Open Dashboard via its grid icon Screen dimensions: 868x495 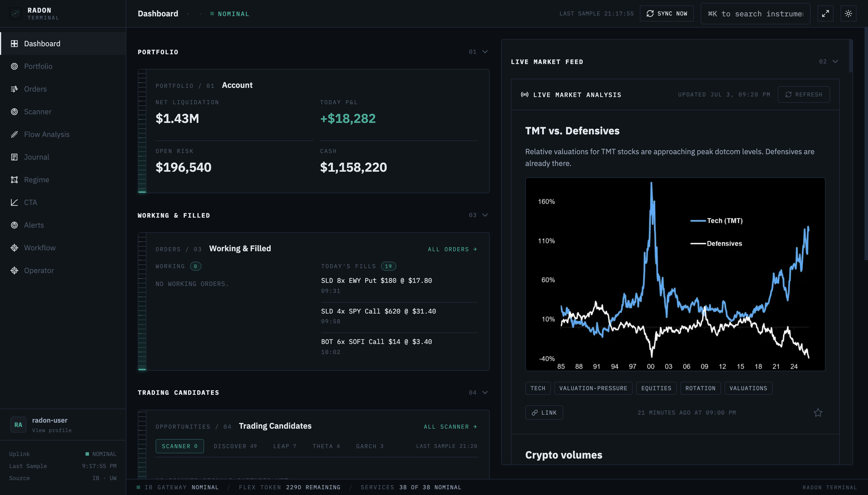click(14, 44)
